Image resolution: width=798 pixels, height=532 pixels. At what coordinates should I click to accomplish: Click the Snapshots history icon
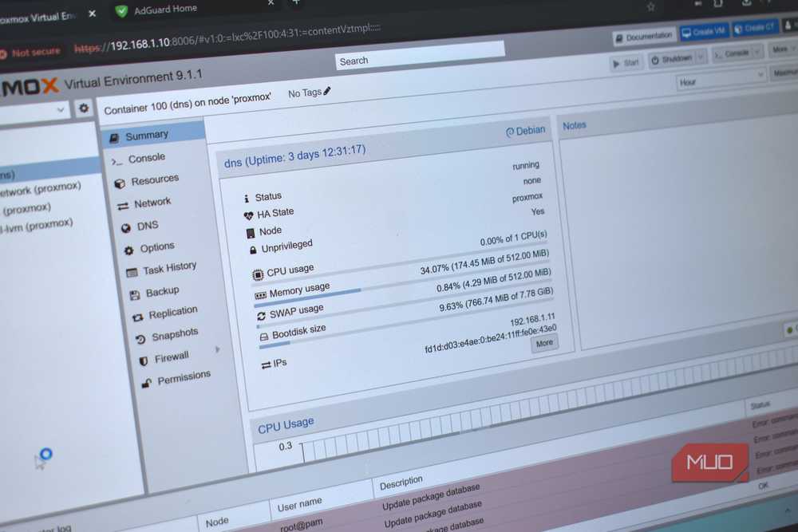click(140, 339)
